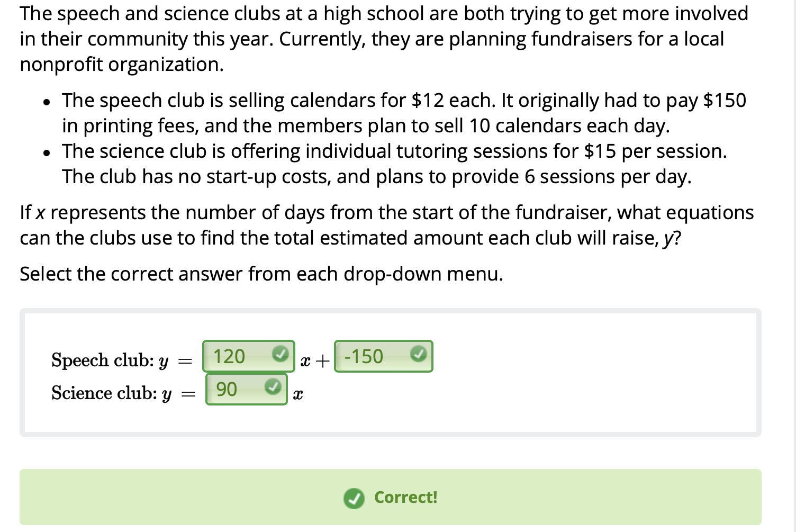Click the x variable after the 90 drop-down
This screenshot has width=796, height=532.
pyautogui.click(x=298, y=394)
